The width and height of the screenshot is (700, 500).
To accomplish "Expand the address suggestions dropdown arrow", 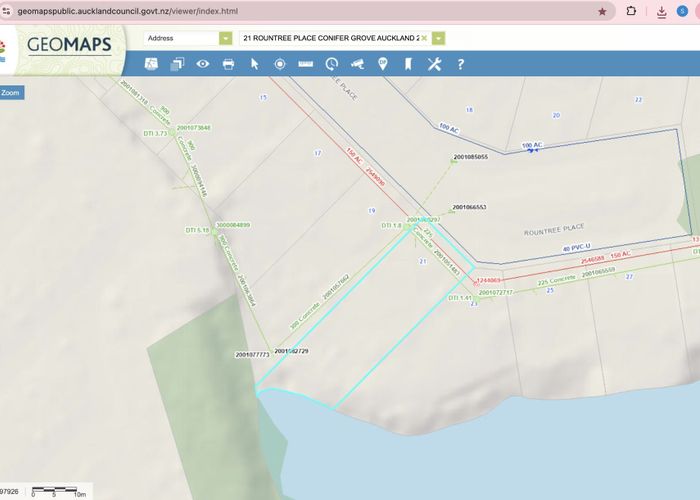I will pyautogui.click(x=438, y=38).
